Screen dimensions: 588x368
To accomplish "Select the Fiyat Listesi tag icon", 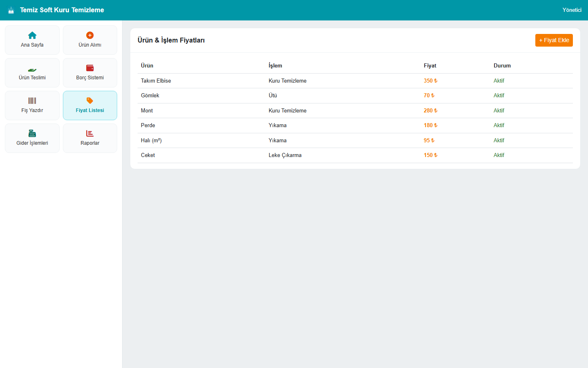I will pos(90,101).
